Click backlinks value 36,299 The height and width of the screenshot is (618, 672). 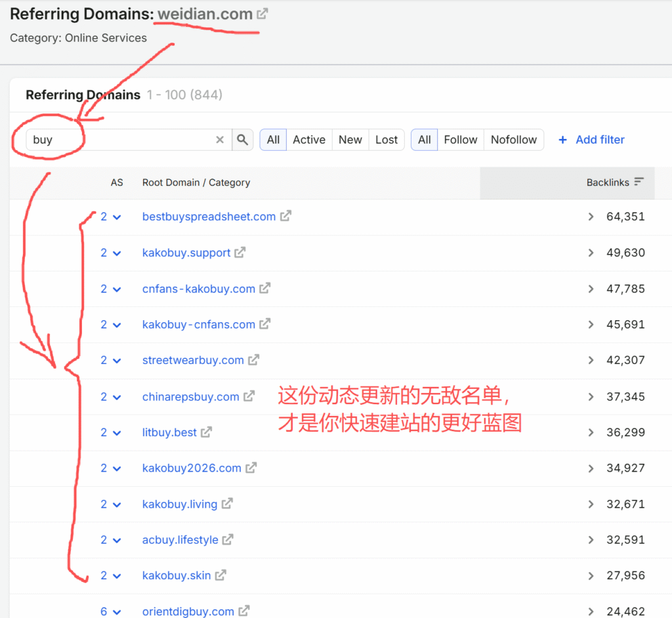tap(625, 432)
